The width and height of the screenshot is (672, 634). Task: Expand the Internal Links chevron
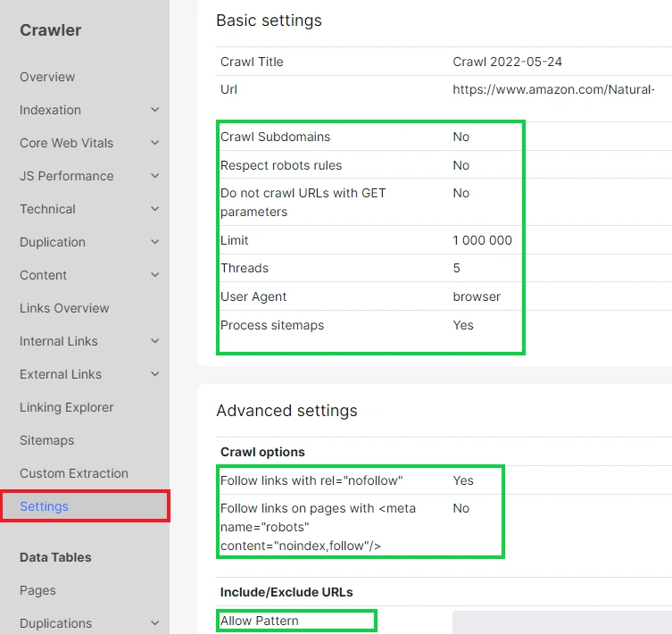(154, 341)
